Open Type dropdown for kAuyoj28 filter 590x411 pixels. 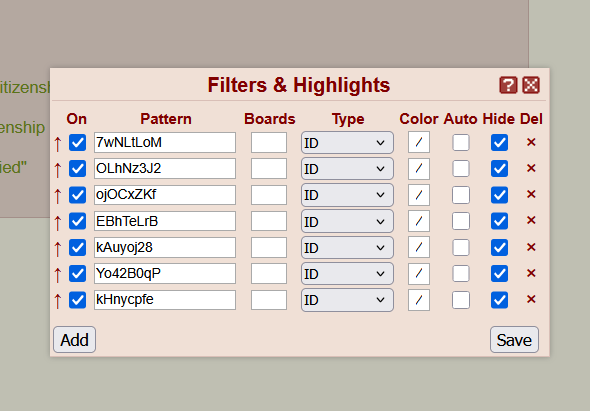[347, 248]
